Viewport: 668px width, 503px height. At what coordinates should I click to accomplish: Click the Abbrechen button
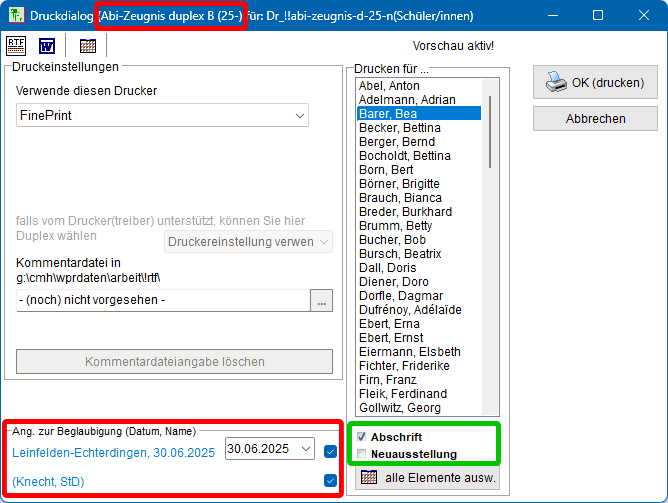click(595, 118)
